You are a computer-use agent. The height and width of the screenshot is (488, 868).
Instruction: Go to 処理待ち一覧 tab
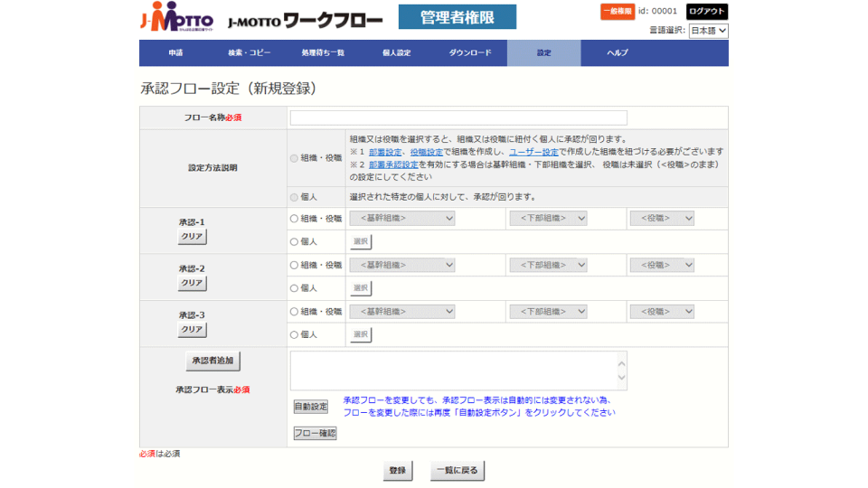[x=323, y=53]
